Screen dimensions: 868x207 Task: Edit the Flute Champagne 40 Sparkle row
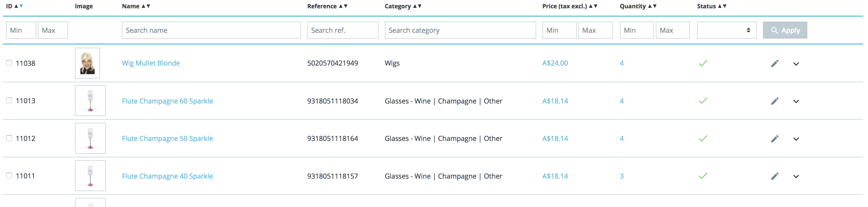coord(775,176)
